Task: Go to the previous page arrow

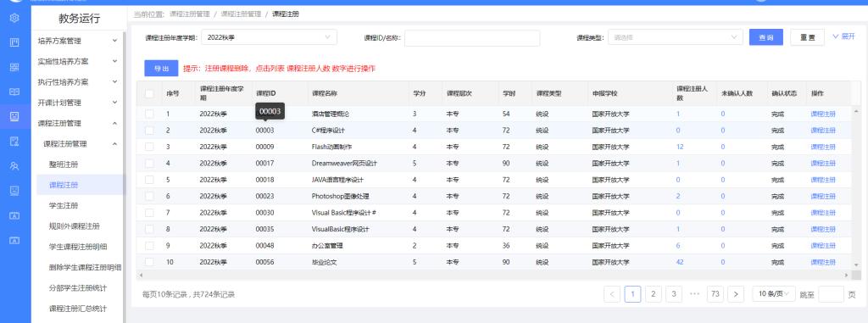Action: [x=612, y=294]
